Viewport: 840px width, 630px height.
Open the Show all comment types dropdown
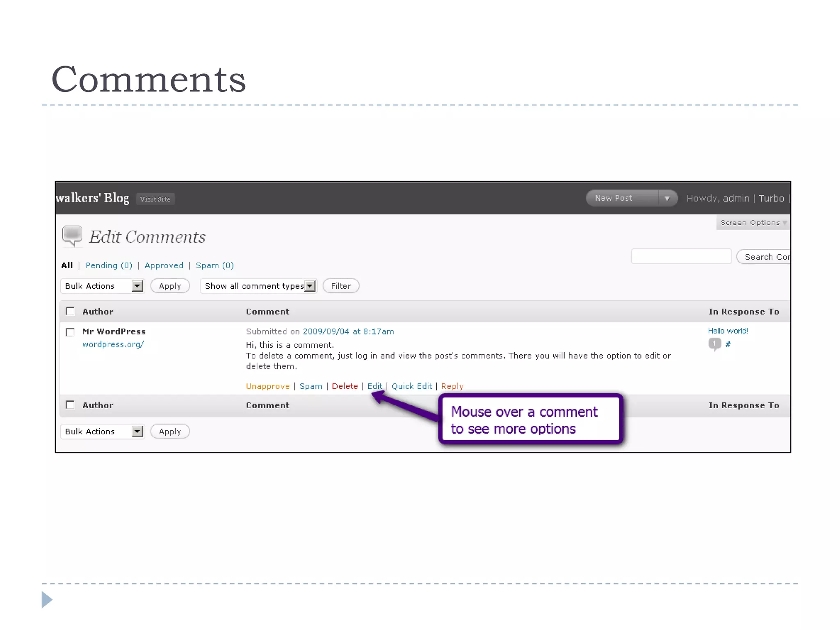(258, 286)
